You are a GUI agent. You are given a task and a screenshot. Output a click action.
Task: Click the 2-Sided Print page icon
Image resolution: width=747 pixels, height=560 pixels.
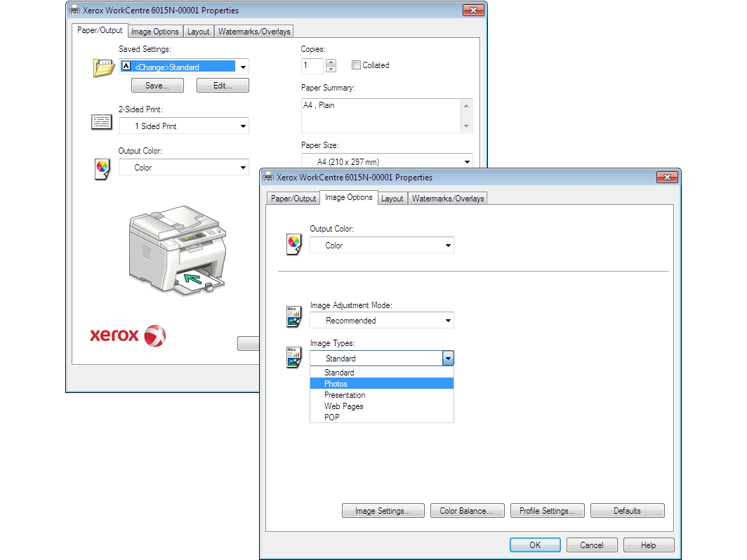(102, 122)
